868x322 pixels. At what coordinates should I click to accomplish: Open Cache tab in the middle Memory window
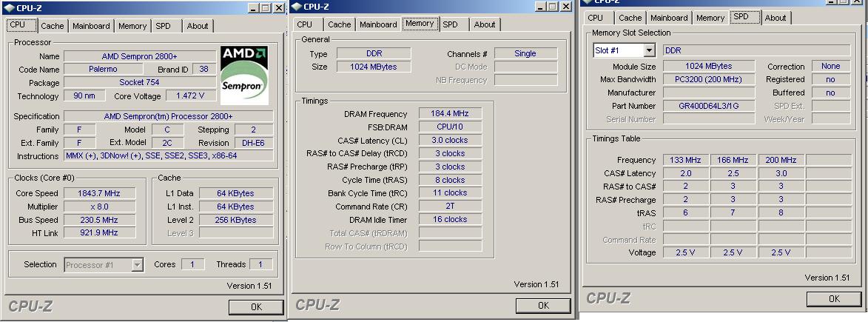340,24
